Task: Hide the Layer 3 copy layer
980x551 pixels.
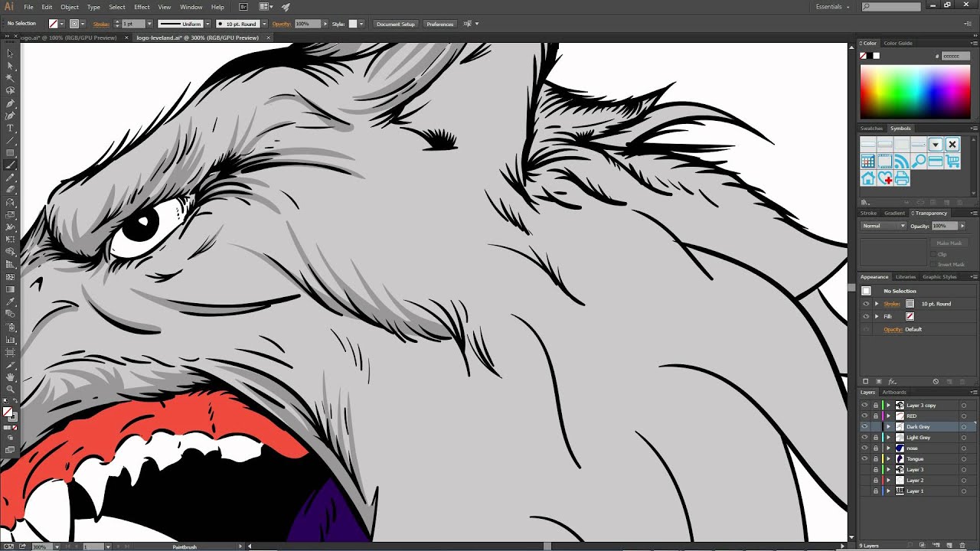Action: coord(865,405)
